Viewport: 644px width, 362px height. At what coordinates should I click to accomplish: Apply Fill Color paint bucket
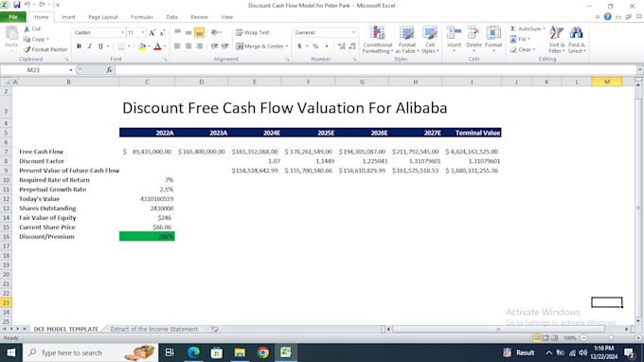pyautogui.click(x=142, y=46)
